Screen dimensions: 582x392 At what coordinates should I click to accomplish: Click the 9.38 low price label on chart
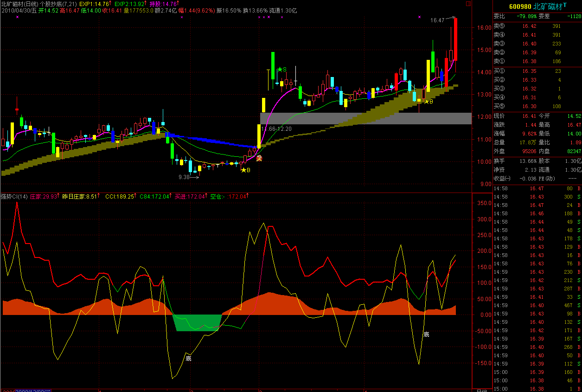coord(184,177)
